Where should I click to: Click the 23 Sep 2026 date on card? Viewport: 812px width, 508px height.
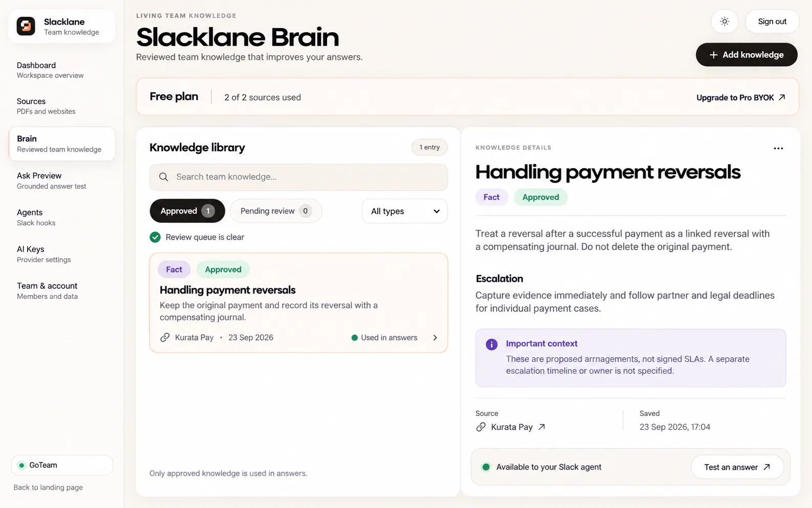coord(251,337)
